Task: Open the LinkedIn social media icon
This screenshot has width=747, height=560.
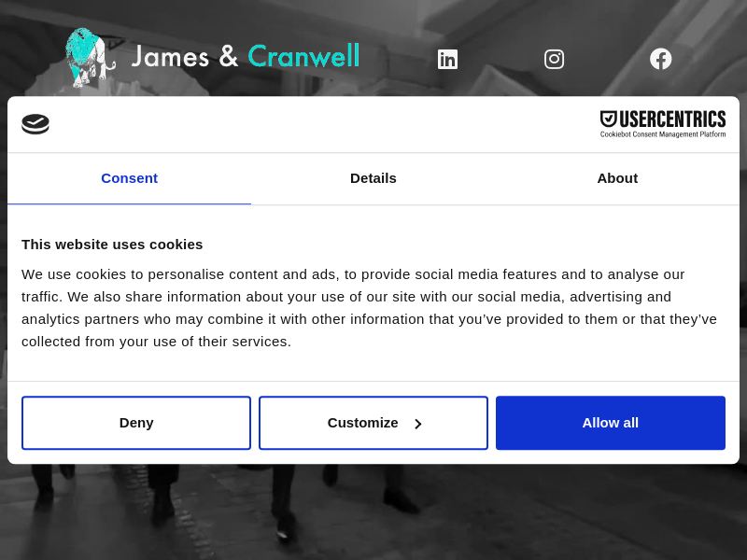Action: [x=447, y=59]
